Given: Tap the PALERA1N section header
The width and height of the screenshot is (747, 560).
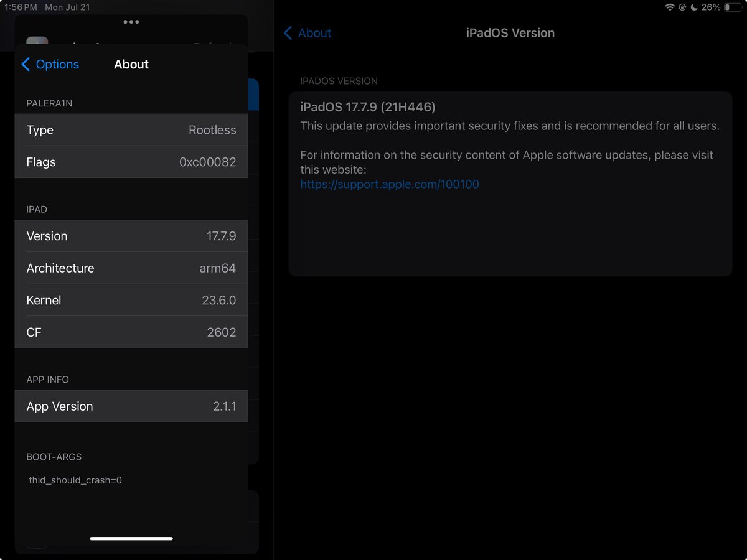Looking at the screenshot, I should click(49, 103).
